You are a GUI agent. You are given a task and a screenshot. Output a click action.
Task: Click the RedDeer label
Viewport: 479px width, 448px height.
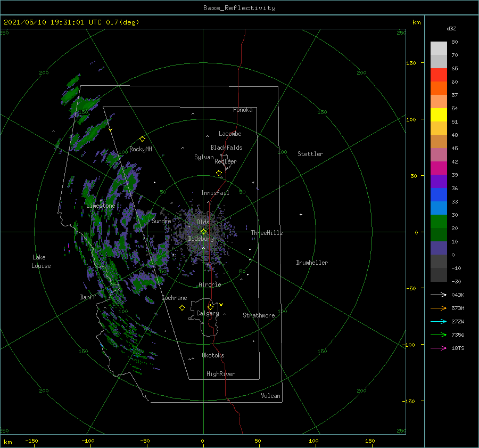point(226,161)
